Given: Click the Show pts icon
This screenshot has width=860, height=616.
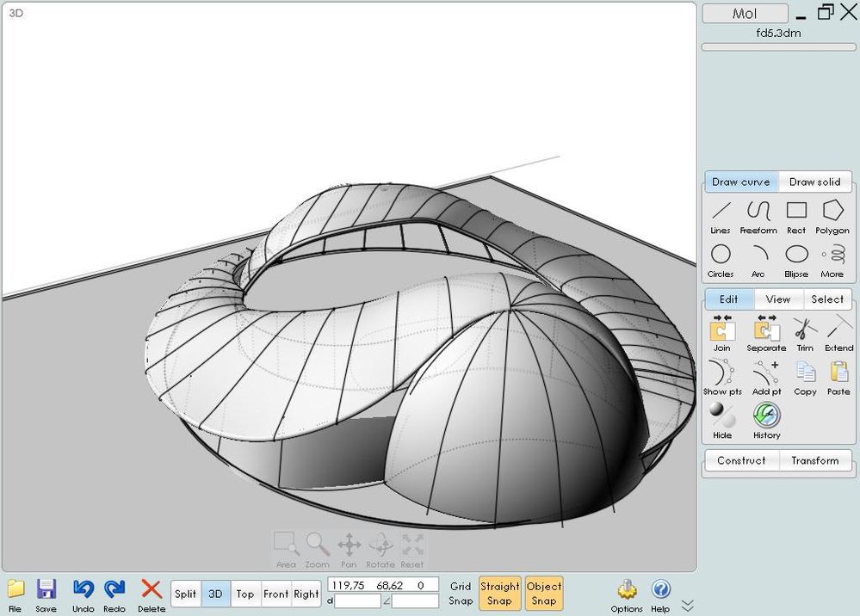Looking at the screenshot, I should click(x=721, y=373).
